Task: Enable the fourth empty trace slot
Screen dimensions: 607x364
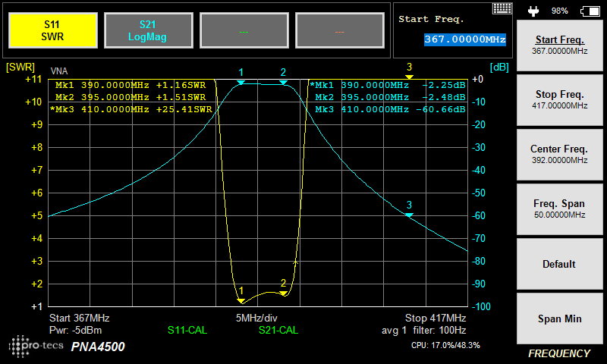Action: [x=339, y=31]
